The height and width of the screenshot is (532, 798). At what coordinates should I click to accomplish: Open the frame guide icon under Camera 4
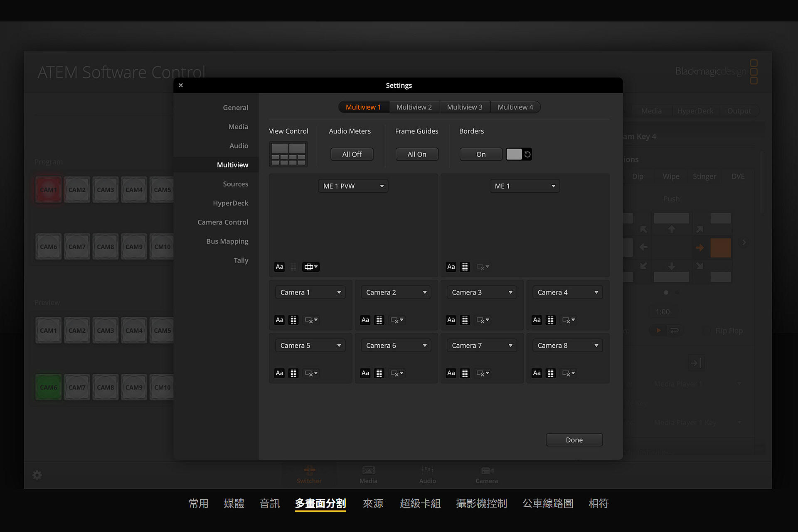tap(569, 320)
